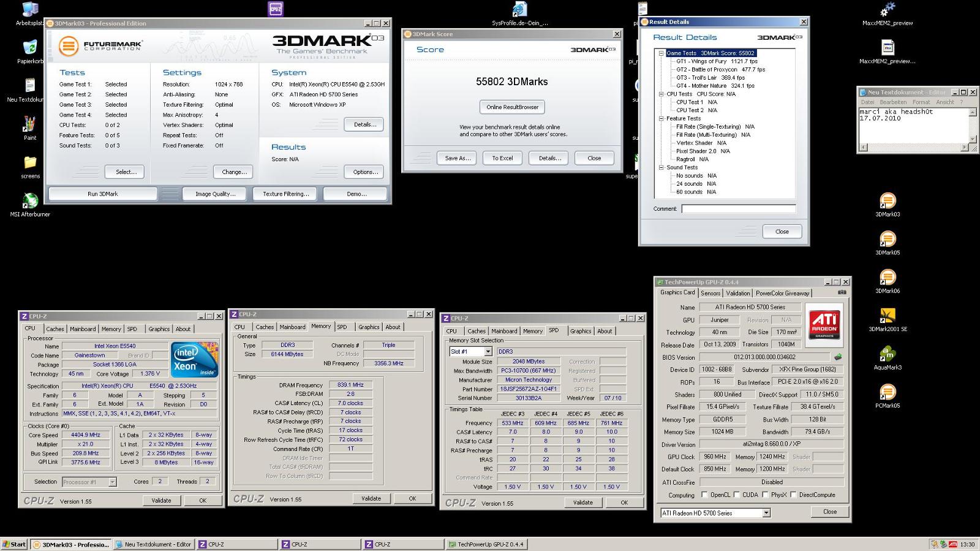
Task: Click Validate in CPU-Z SPD window
Action: pyautogui.click(x=582, y=503)
